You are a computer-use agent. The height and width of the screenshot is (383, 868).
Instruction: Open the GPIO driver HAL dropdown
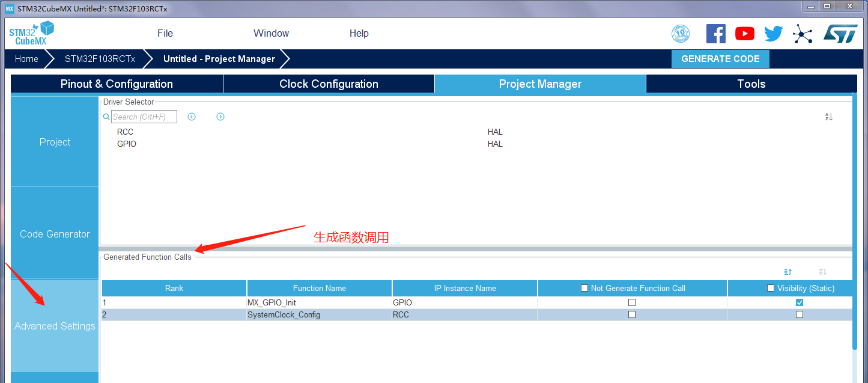pyautogui.click(x=495, y=144)
